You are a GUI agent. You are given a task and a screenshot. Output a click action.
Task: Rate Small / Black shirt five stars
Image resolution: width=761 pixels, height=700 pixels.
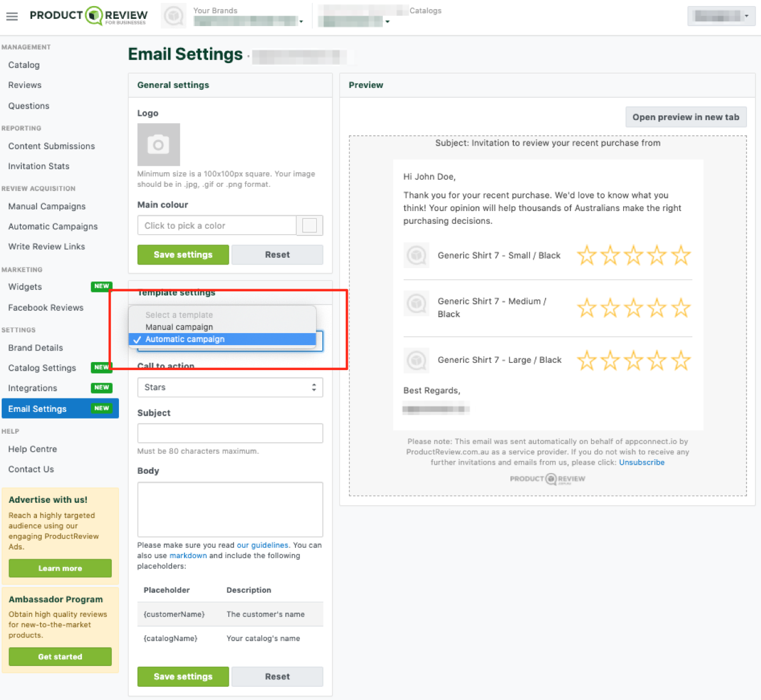[681, 255]
